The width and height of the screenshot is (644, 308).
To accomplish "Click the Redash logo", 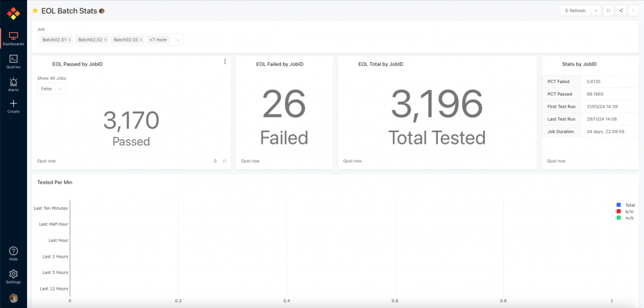I will 13,13.
